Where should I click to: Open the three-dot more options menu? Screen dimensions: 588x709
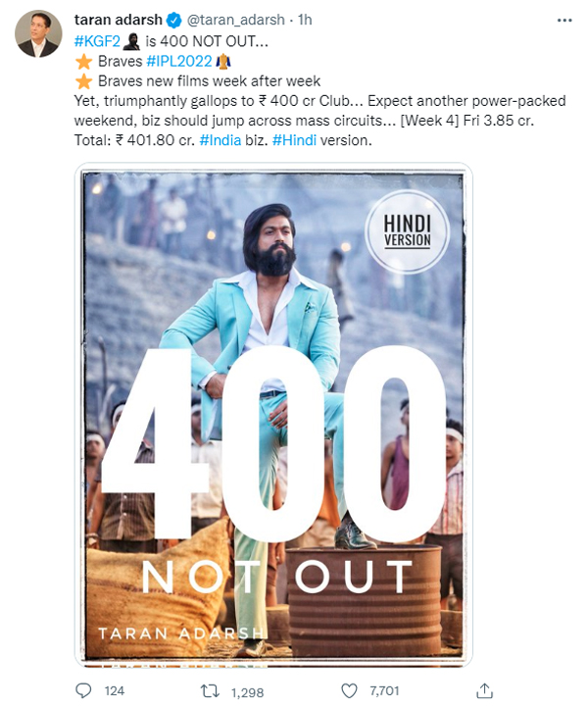click(x=564, y=21)
